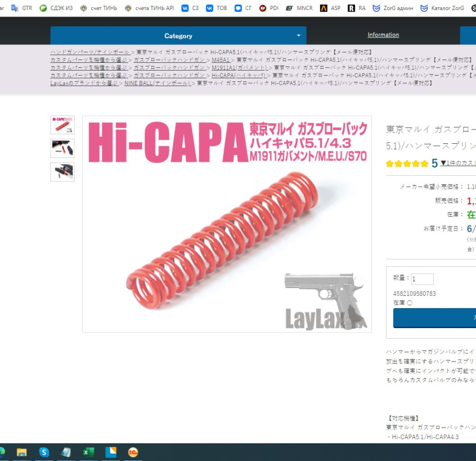The image size is (476, 461).
Task: Open the ASP bookmark
Action: click(x=330, y=8)
